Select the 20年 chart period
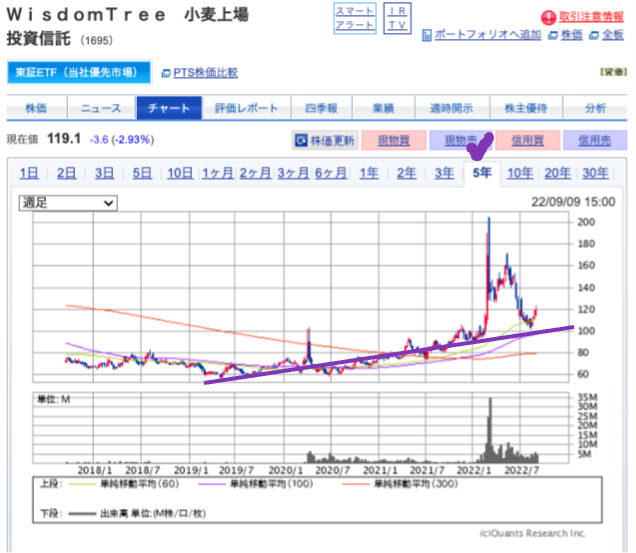636x553 pixels. click(x=558, y=174)
